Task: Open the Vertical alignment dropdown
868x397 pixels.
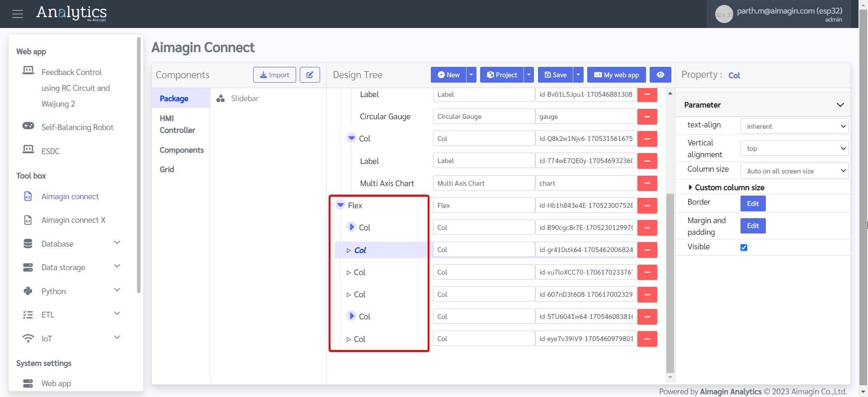Action: pos(794,149)
